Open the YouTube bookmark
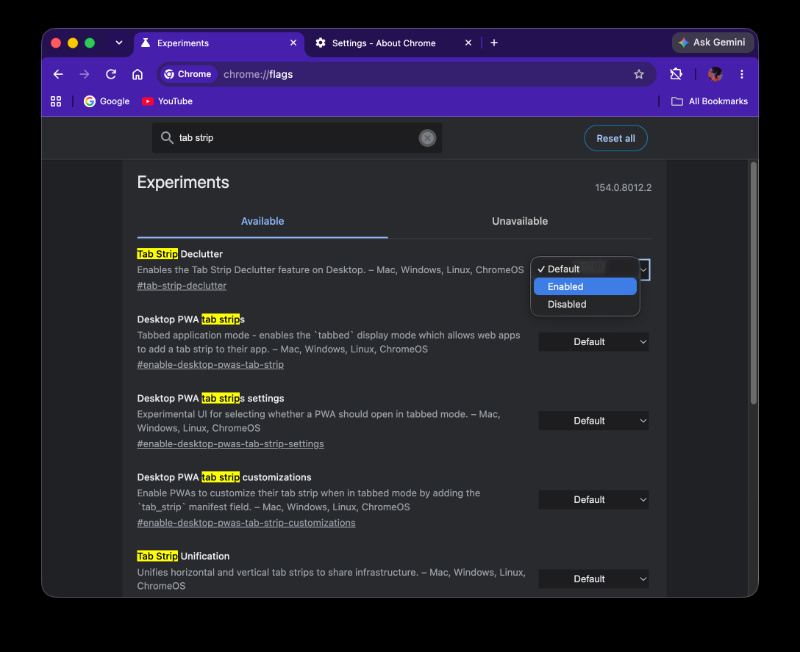 coord(167,102)
